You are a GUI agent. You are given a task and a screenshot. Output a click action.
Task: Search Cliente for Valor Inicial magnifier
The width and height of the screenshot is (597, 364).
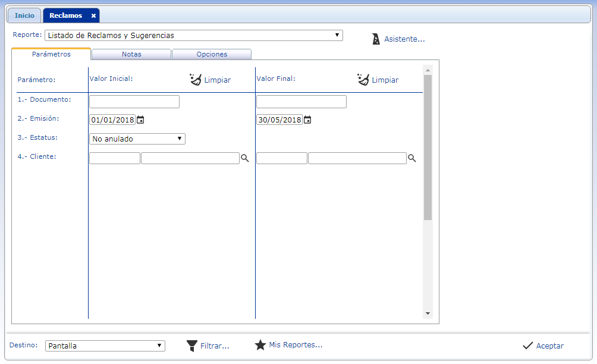(x=245, y=158)
